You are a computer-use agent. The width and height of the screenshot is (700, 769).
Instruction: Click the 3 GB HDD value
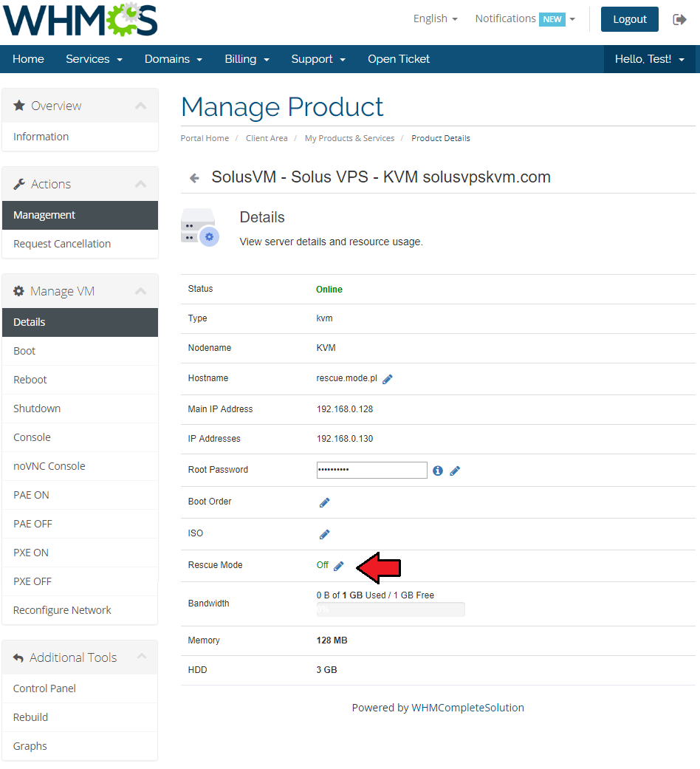pos(326,670)
